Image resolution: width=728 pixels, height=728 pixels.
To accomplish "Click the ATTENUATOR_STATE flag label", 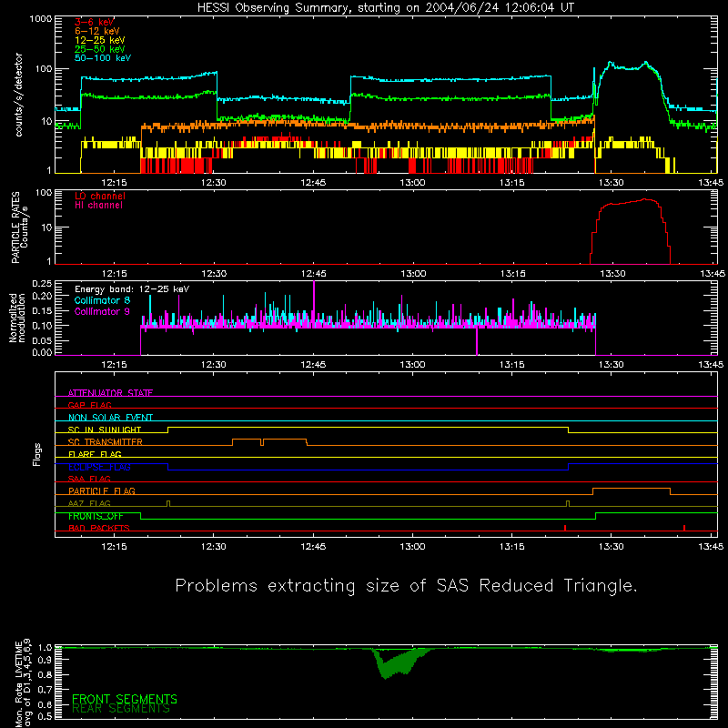I will coord(110,393).
